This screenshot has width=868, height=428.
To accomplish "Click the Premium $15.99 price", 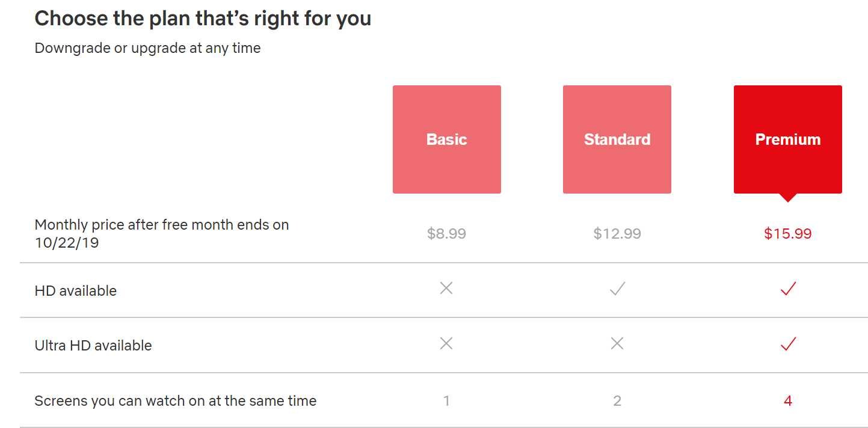I will click(787, 233).
